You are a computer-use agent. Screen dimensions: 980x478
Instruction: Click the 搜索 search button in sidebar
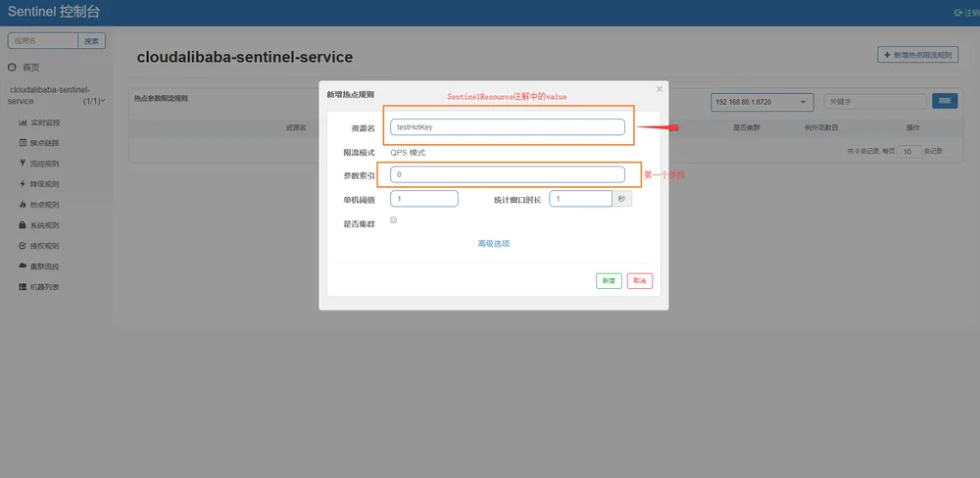(x=91, y=40)
